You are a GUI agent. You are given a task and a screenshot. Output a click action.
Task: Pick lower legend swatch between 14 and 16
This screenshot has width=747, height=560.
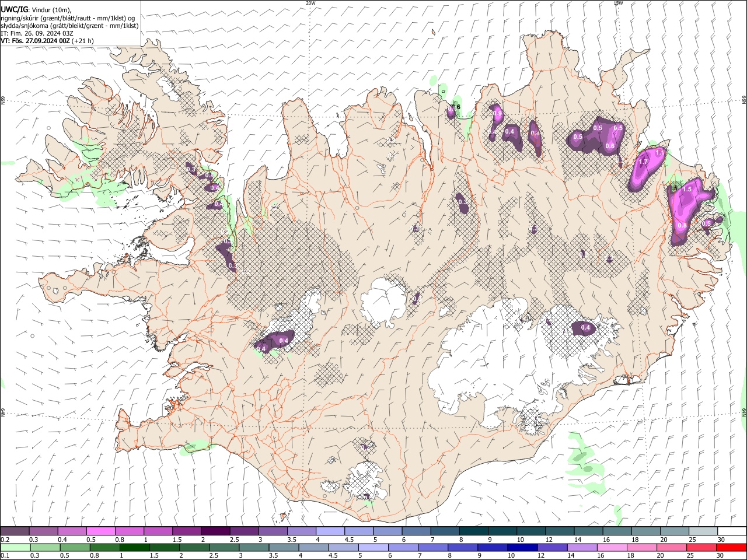click(582, 548)
